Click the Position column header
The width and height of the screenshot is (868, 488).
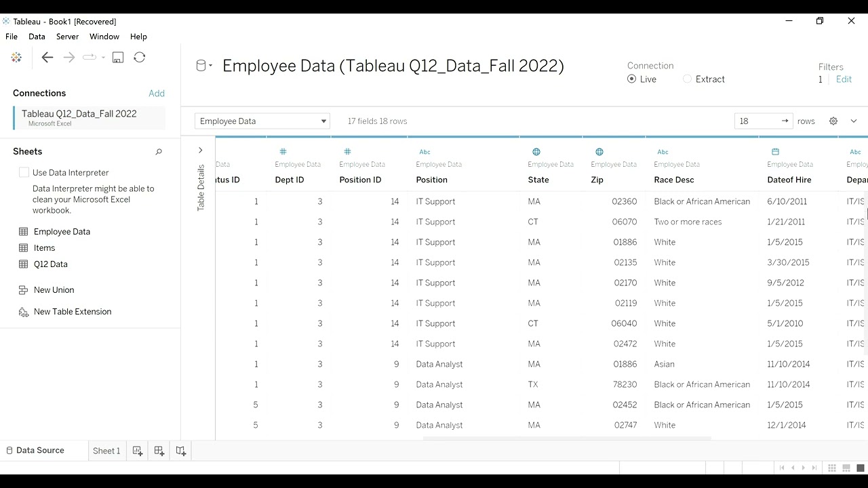[432, 180]
